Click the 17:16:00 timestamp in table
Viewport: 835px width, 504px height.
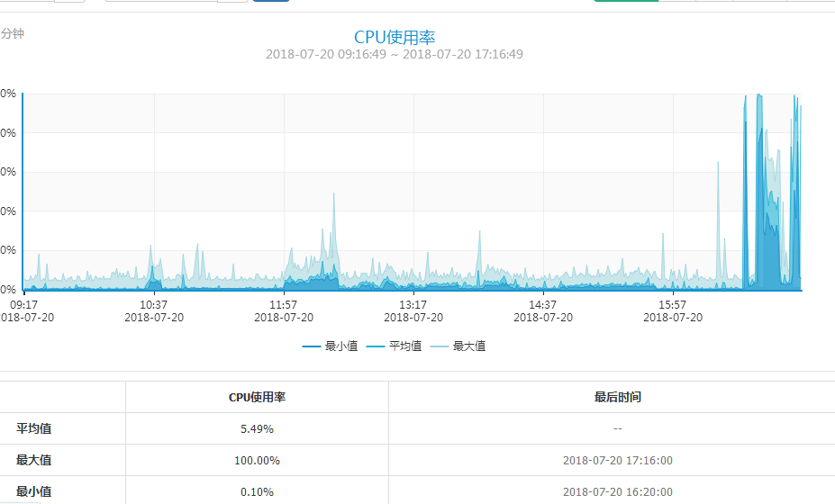tap(617, 460)
